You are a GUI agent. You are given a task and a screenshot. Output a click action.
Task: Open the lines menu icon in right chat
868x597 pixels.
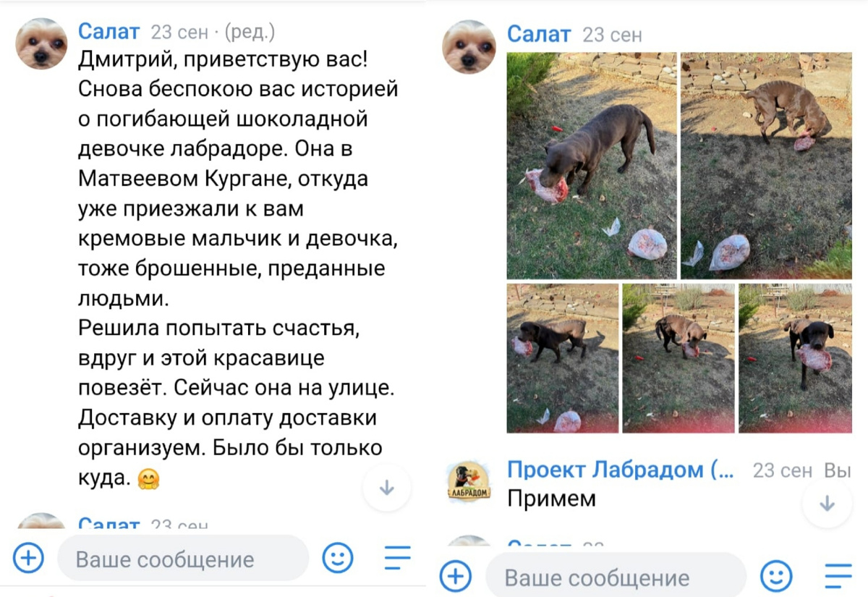838,577
